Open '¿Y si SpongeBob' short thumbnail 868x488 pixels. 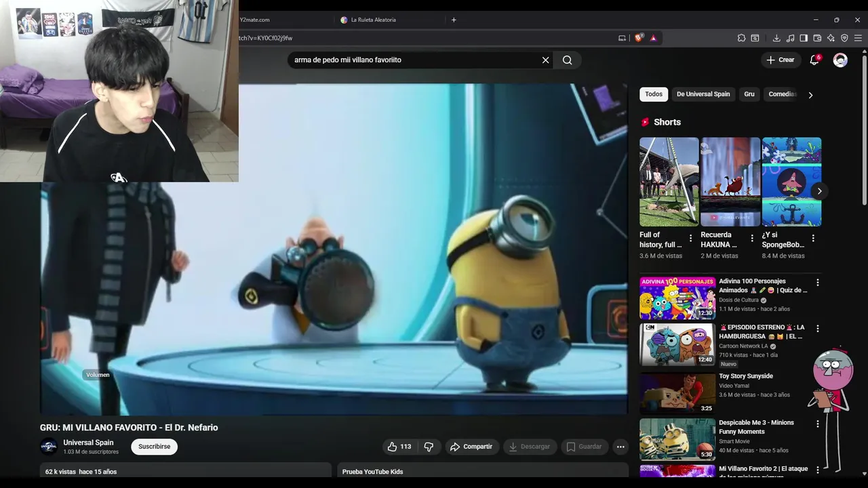(x=791, y=182)
